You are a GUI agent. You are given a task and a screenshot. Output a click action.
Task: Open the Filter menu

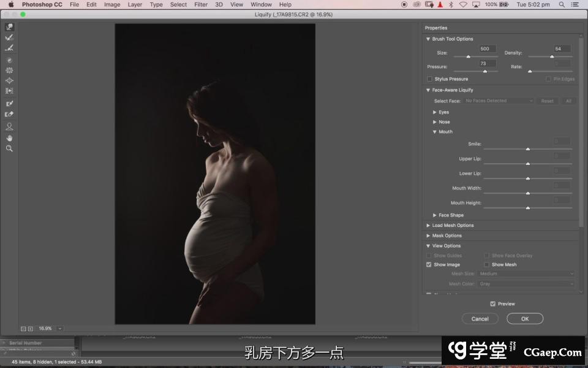click(201, 4)
